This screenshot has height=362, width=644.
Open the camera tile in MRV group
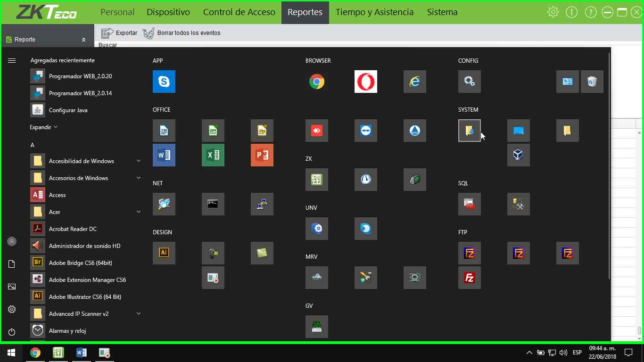415,278
